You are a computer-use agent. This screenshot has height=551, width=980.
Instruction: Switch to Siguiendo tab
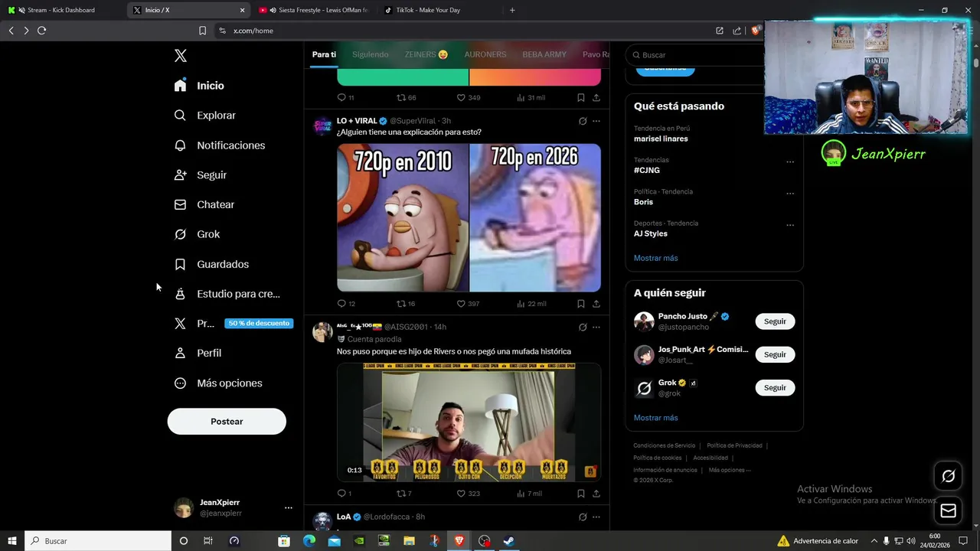370,54
